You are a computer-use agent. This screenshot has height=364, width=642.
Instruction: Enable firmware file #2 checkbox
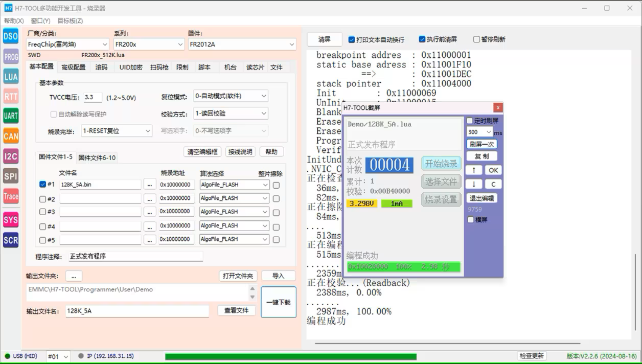(42, 199)
